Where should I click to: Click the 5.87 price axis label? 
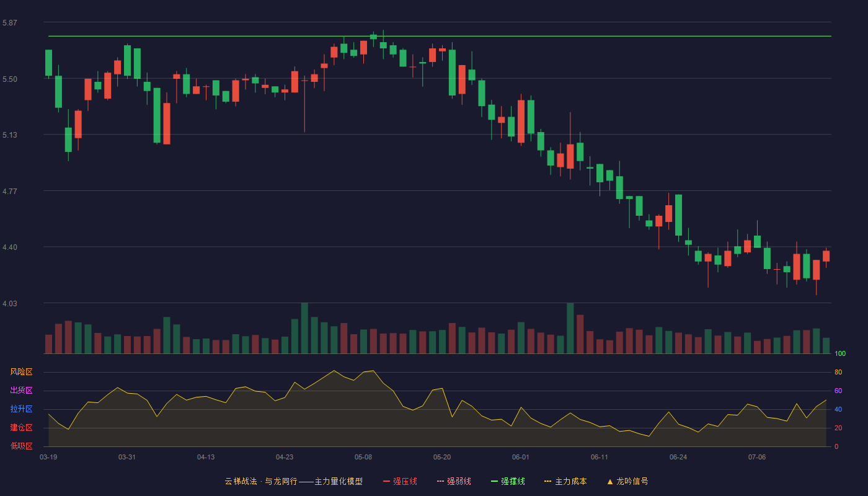pyautogui.click(x=10, y=23)
